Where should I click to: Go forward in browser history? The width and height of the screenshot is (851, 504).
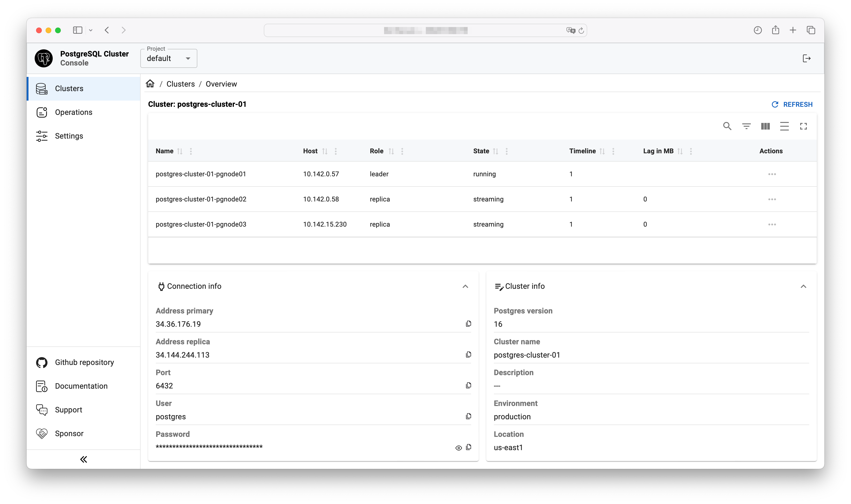coord(123,30)
